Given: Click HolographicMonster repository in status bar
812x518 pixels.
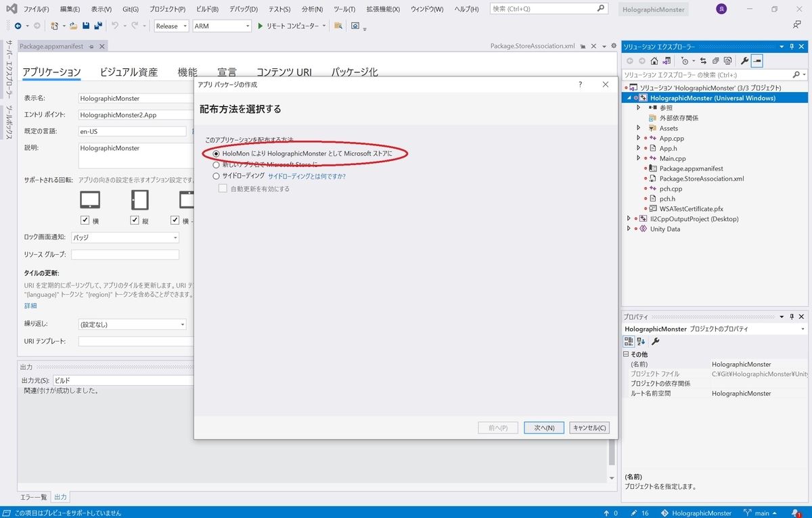Looking at the screenshot, I should tap(696, 513).
